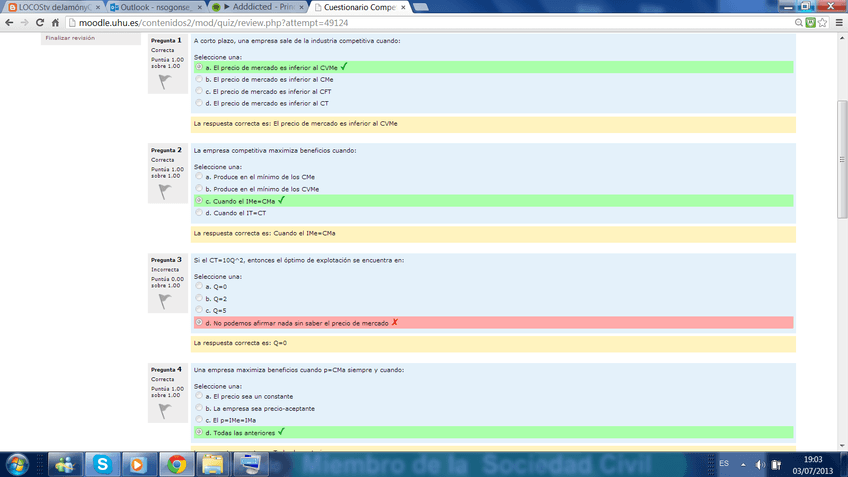The height and width of the screenshot is (477, 848).
Task: Click the browser forward arrow
Action: tap(24, 23)
